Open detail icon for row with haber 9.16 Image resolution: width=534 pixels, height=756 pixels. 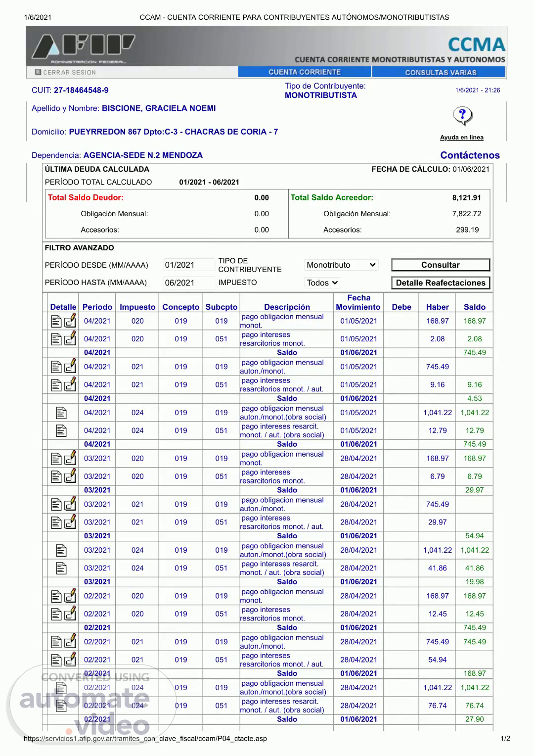56,385
